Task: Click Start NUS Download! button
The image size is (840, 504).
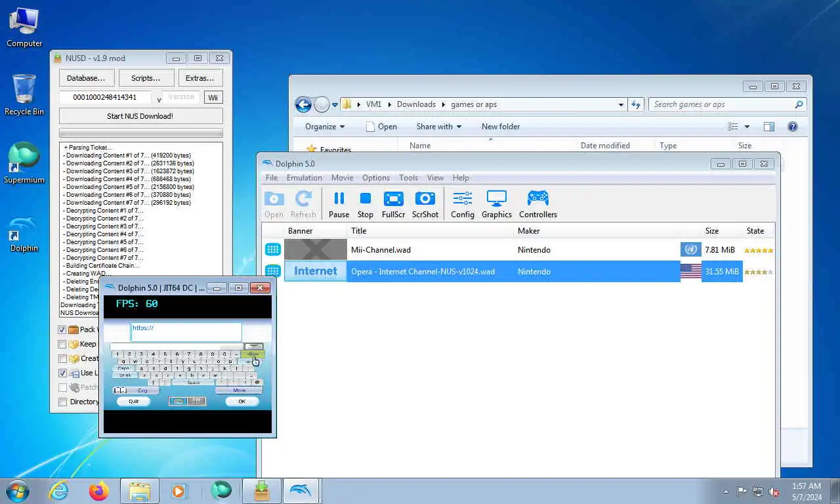Action: point(140,116)
